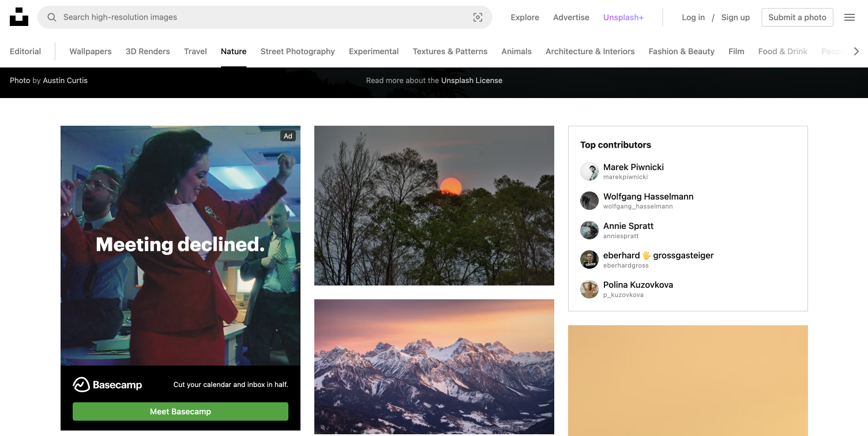This screenshot has width=868, height=436.
Task: Open the Basecamp logo in the ad
Action: pos(107,384)
